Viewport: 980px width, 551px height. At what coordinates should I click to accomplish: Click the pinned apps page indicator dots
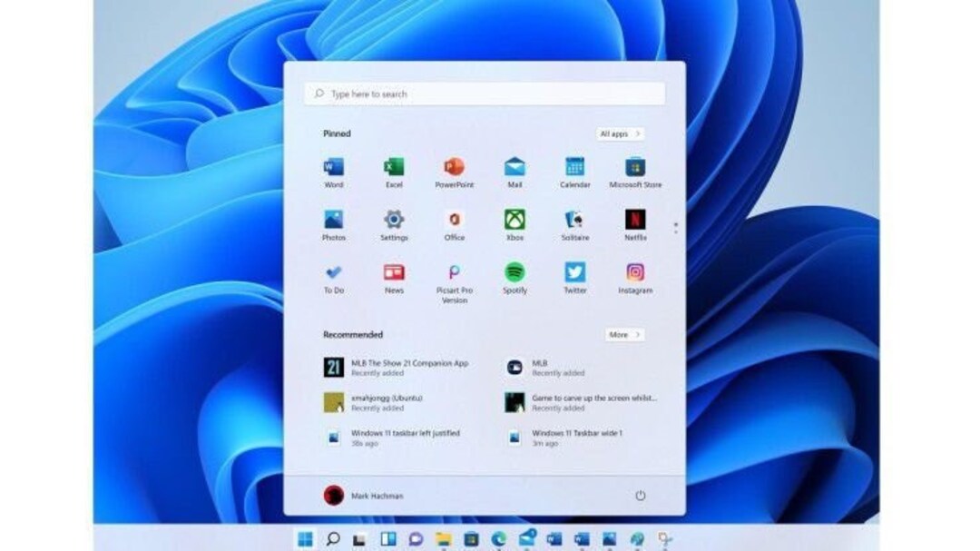(676, 228)
